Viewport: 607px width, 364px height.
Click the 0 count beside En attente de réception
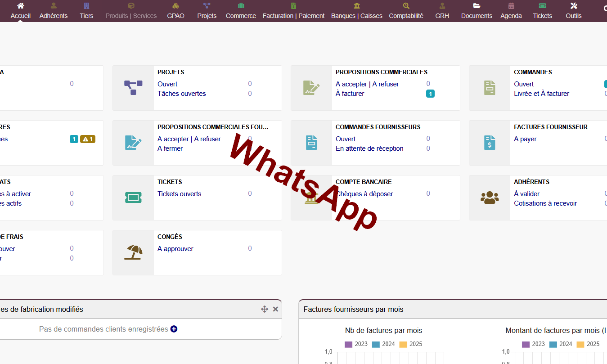tap(428, 148)
